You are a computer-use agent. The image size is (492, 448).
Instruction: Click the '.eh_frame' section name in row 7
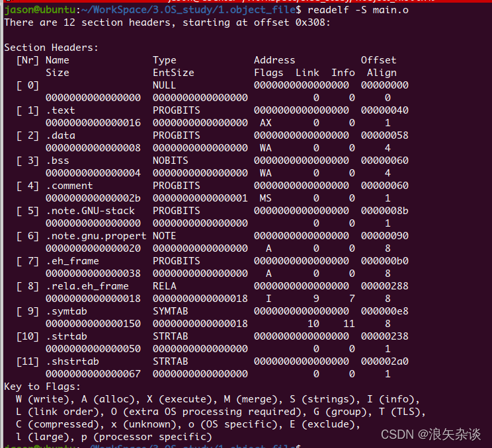73,261
